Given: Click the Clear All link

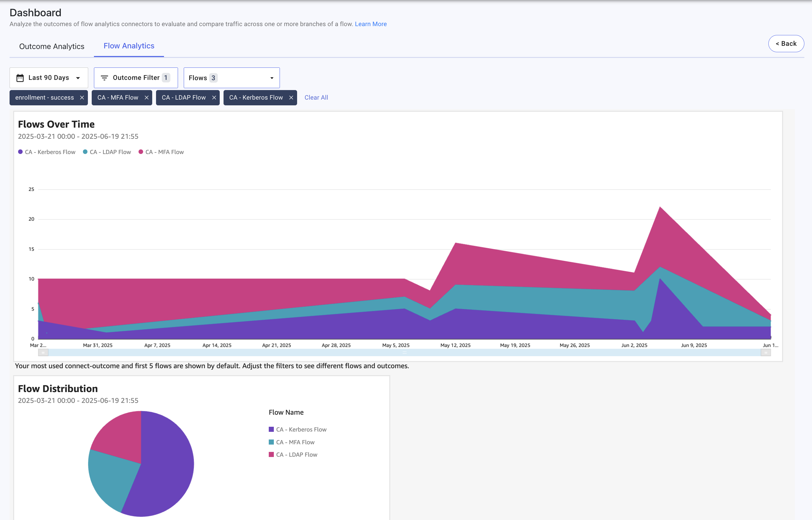Looking at the screenshot, I should tap(316, 98).
